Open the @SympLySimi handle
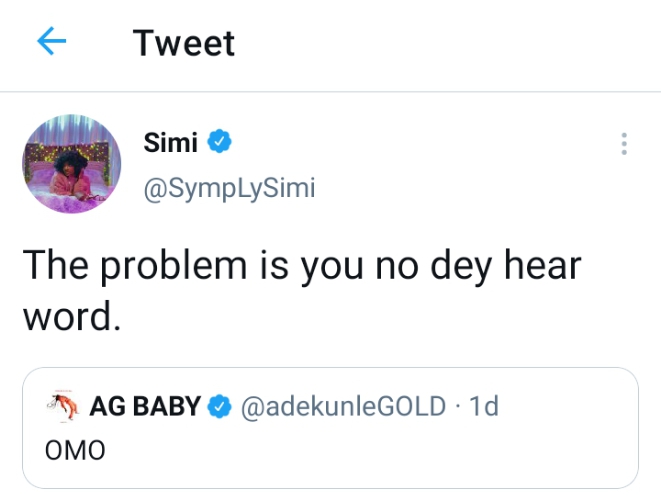Image resolution: width=661 pixels, height=498 pixels. click(230, 187)
